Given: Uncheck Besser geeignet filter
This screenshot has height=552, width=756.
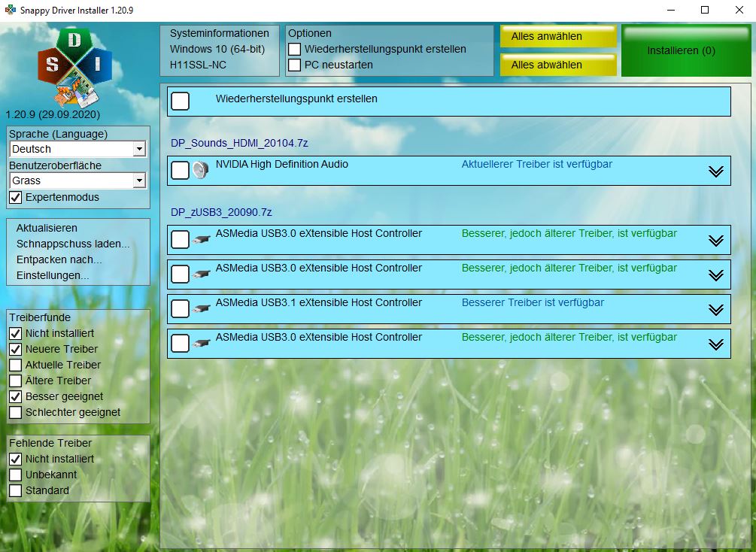Looking at the screenshot, I should pos(16,396).
